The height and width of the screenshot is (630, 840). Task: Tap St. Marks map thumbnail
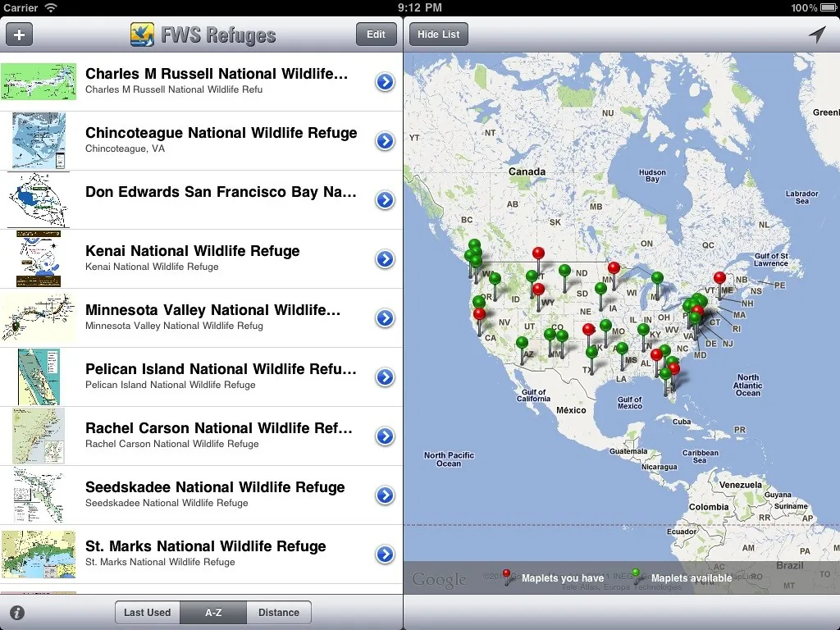tap(39, 554)
